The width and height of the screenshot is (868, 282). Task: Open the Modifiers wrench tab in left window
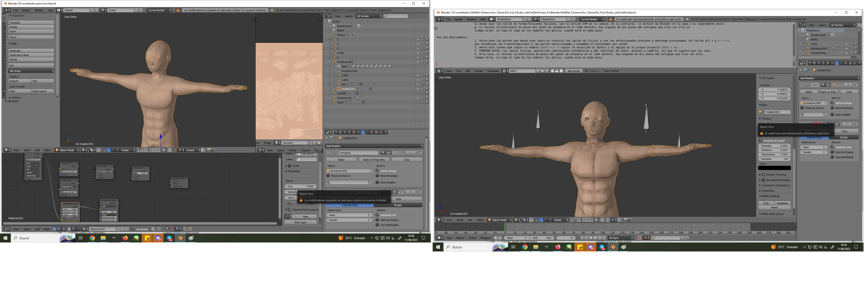coord(363,132)
